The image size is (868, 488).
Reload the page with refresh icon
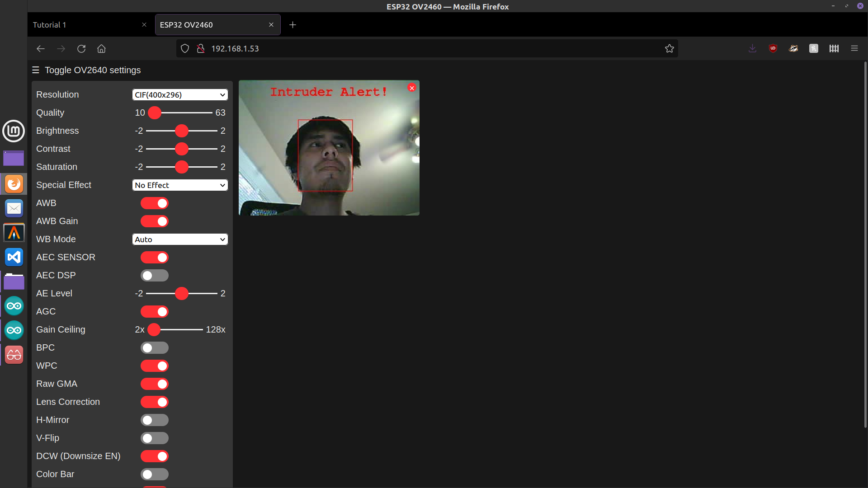coord(81,49)
